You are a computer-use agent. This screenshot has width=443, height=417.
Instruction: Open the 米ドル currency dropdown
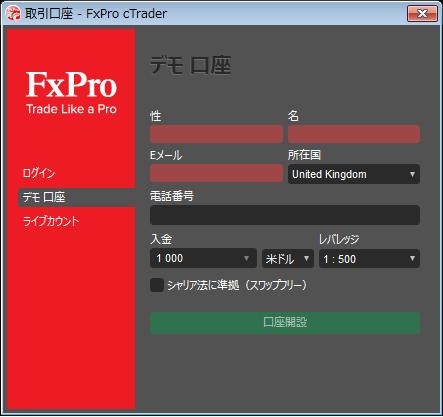[x=288, y=259]
